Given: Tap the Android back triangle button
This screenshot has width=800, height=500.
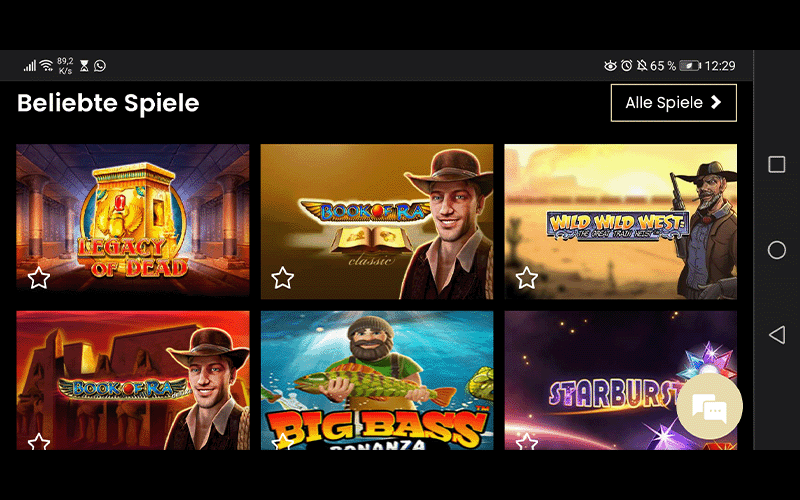Looking at the screenshot, I should click(777, 335).
